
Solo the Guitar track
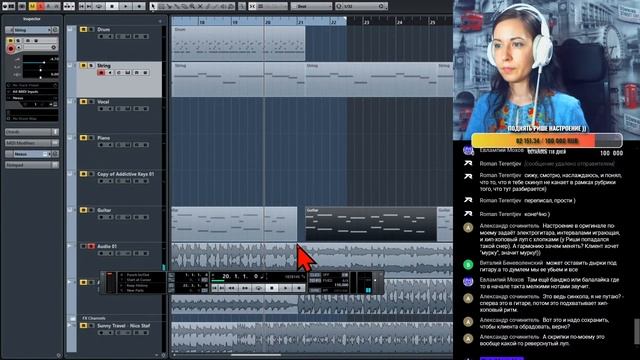click(x=91, y=210)
